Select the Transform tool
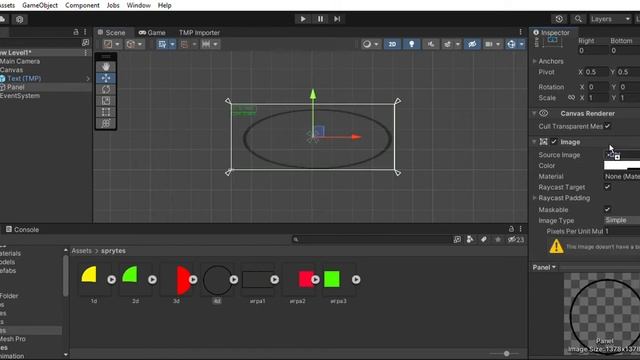Image resolution: width=640 pixels, height=360 pixels. tap(106, 123)
